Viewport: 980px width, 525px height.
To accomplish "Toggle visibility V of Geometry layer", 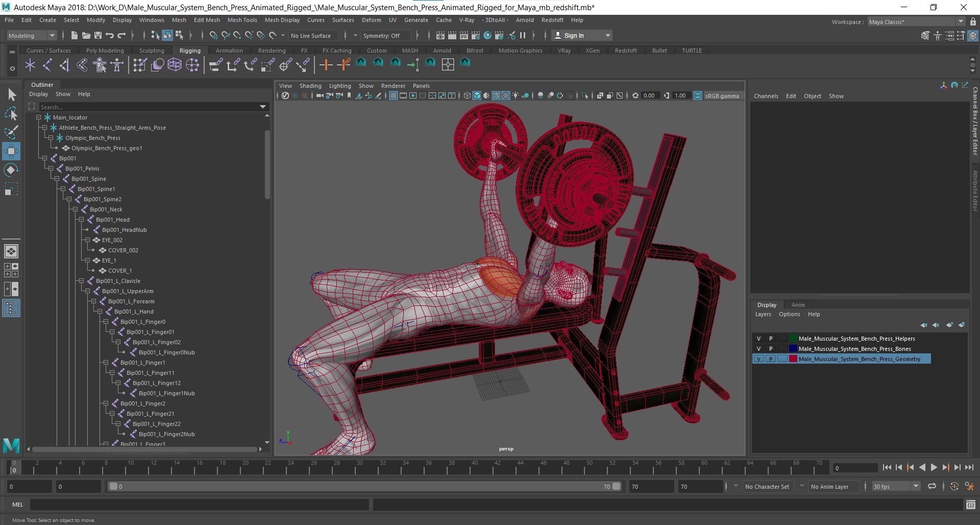I will (x=758, y=359).
